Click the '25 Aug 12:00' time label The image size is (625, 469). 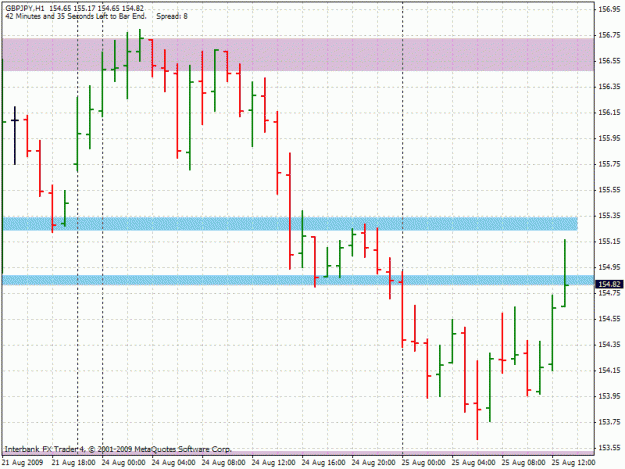[x=573, y=463]
